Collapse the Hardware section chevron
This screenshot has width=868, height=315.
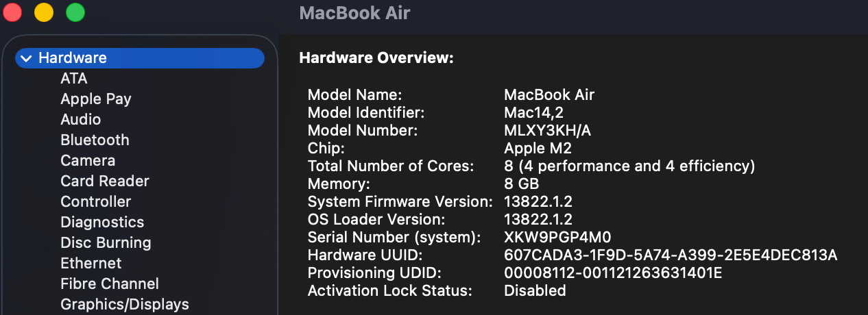coord(26,58)
